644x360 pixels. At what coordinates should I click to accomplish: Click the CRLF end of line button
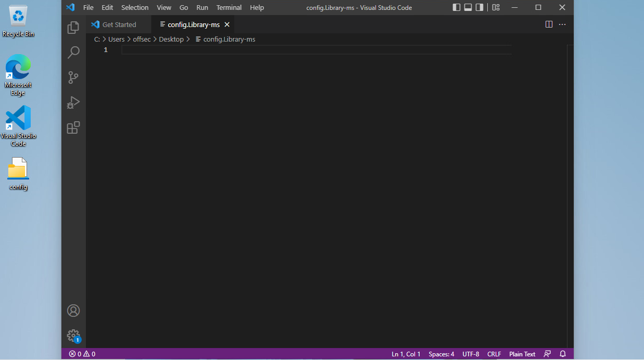click(x=494, y=354)
